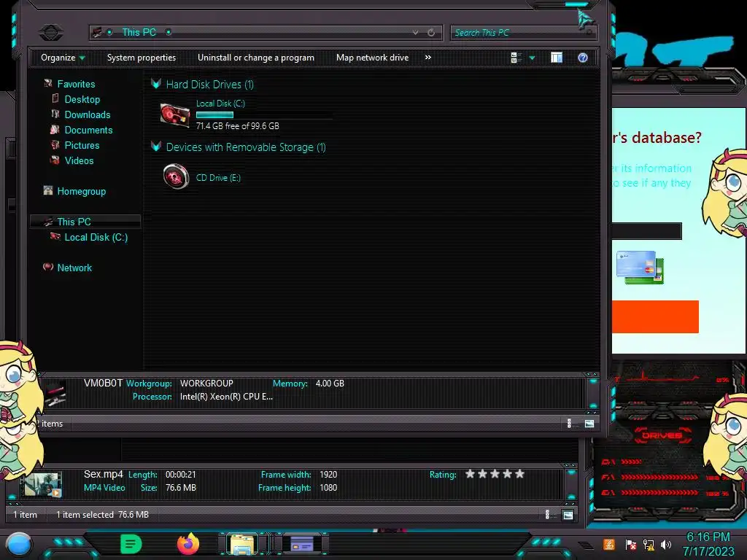Collapse Devices with Removable Storage group
The height and width of the screenshot is (560, 747).
156,147
